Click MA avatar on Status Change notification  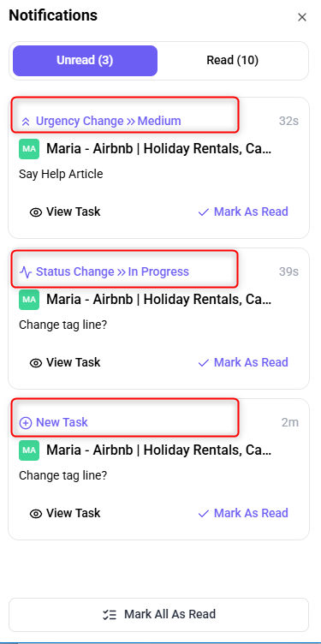(29, 300)
